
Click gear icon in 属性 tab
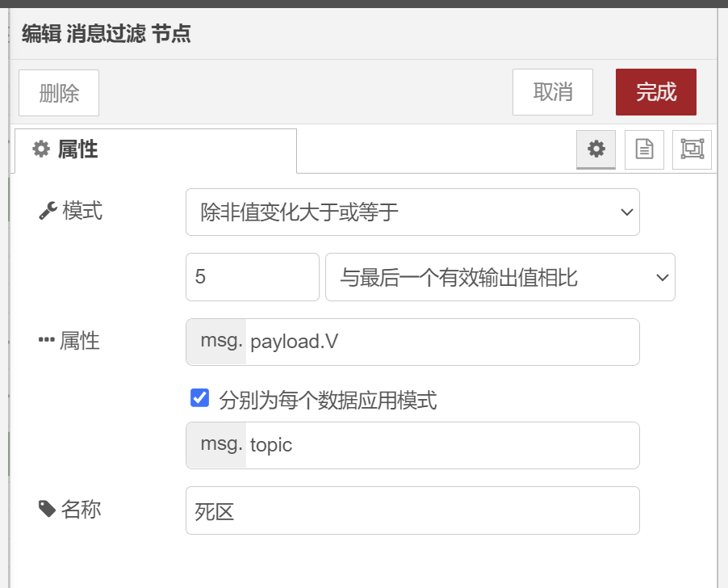41,149
